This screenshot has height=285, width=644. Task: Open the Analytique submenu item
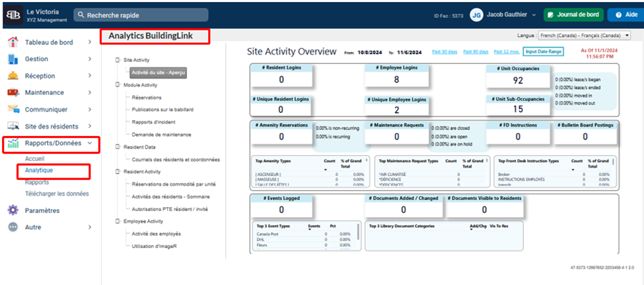pos(39,170)
